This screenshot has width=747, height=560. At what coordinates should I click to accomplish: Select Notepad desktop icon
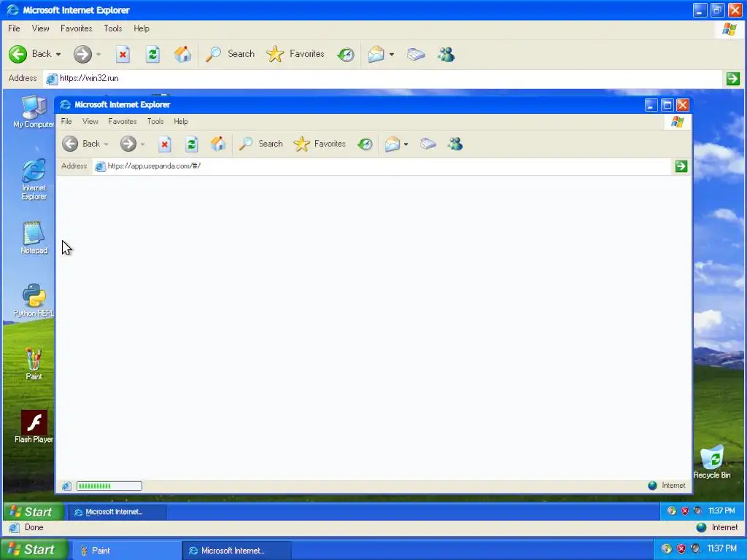(34, 237)
